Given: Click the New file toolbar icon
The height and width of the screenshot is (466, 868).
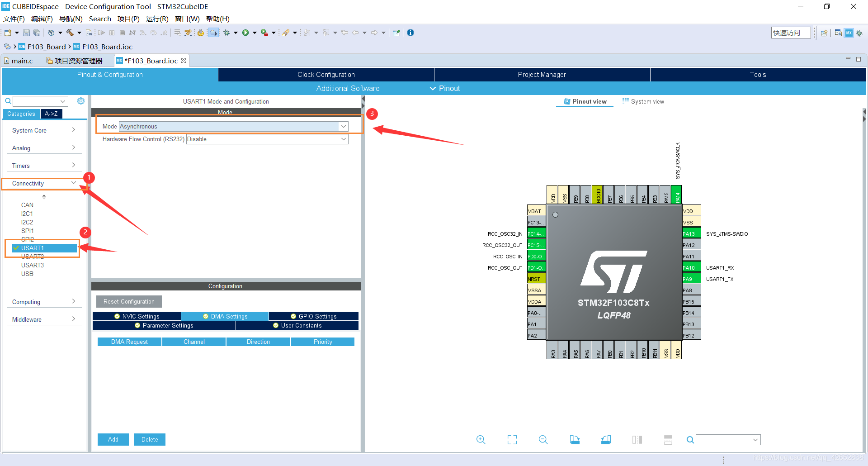Looking at the screenshot, I should [x=8, y=33].
